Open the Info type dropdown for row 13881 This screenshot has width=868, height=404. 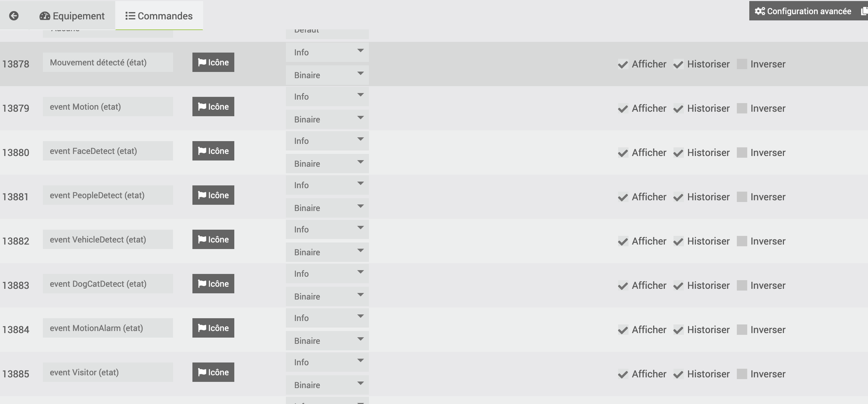tap(327, 185)
